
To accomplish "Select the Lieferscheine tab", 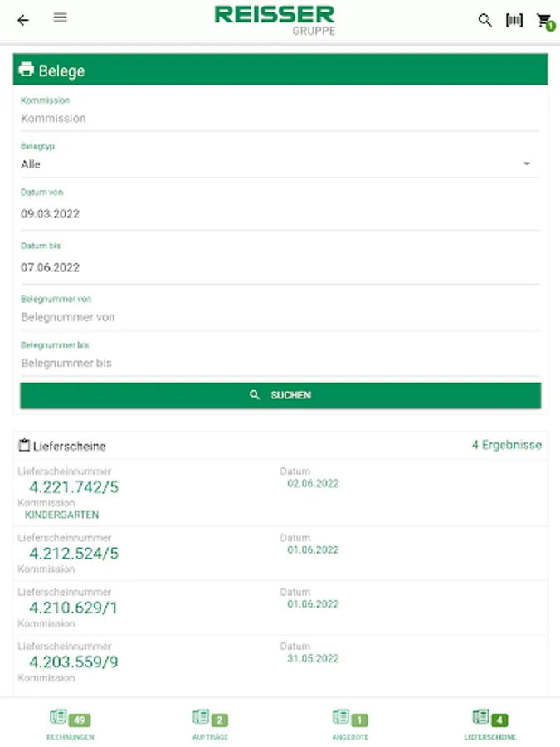I will click(489, 725).
